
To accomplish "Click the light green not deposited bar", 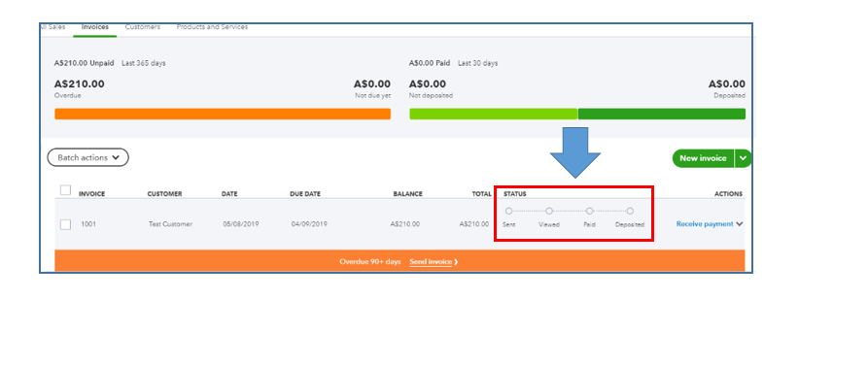I will [x=493, y=114].
